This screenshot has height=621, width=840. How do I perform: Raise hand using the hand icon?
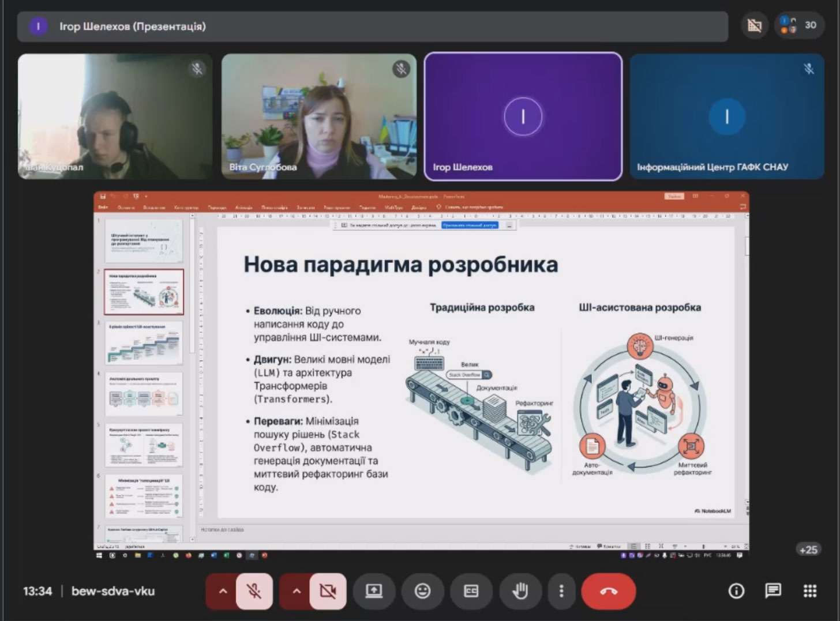coord(520,591)
